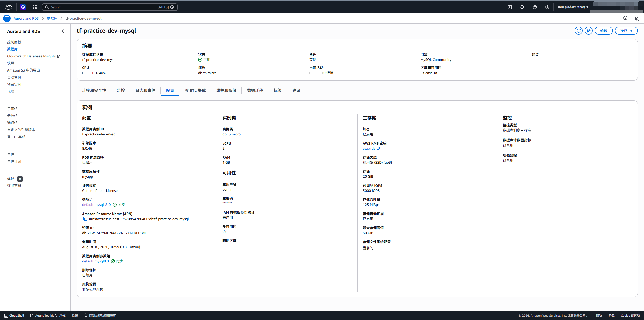The width and height of the screenshot is (644, 320).
Task: Switch to the 建议 tab
Action: pos(296,90)
